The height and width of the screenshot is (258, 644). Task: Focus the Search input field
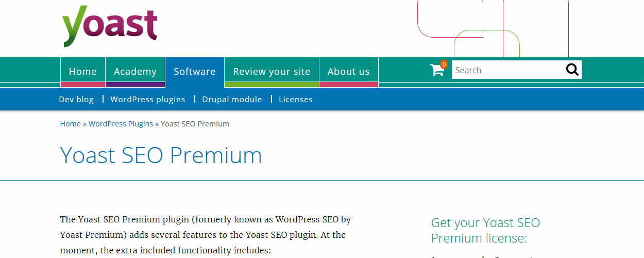[x=508, y=70]
